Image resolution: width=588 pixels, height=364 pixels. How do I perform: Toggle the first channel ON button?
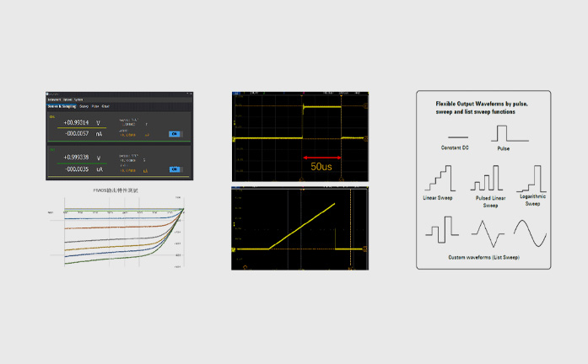tap(175, 133)
